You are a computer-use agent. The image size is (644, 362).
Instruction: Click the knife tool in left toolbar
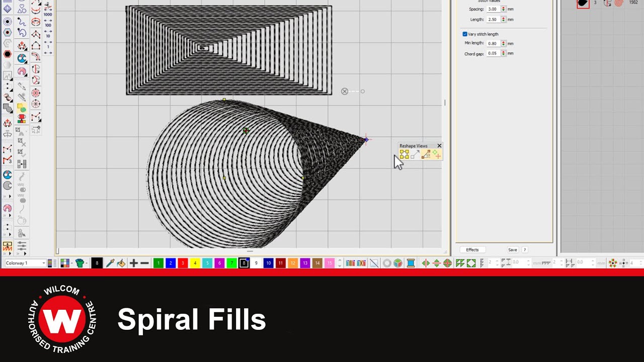22,86
